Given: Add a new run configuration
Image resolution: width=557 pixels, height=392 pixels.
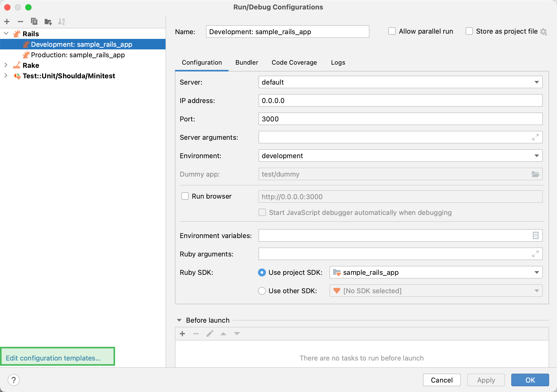Looking at the screenshot, I should click(x=7, y=22).
